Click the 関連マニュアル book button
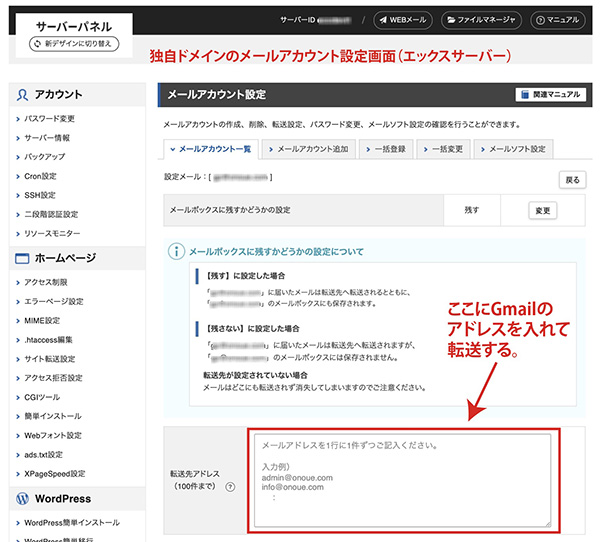The width and height of the screenshot is (600, 542). (x=550, y=95)
